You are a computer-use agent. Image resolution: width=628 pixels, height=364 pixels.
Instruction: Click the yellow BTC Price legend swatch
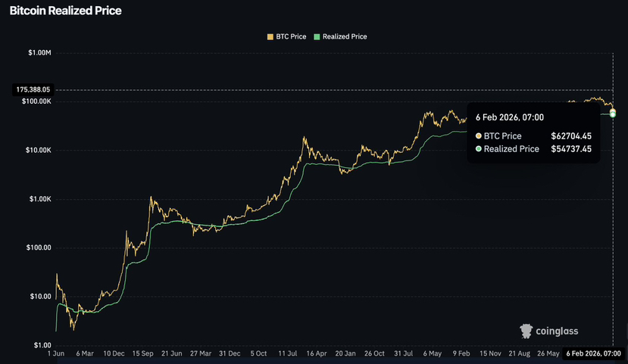click(x=270, y=37)
